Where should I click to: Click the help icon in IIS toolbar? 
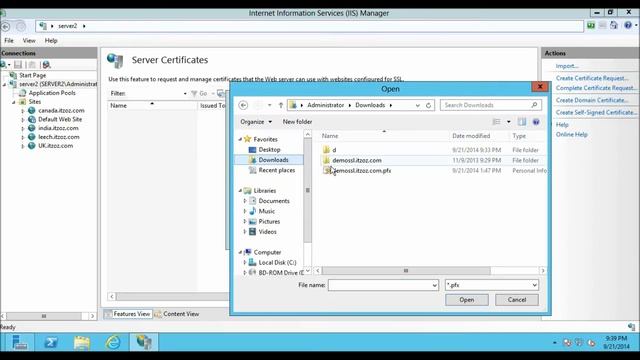pos(628,25)
